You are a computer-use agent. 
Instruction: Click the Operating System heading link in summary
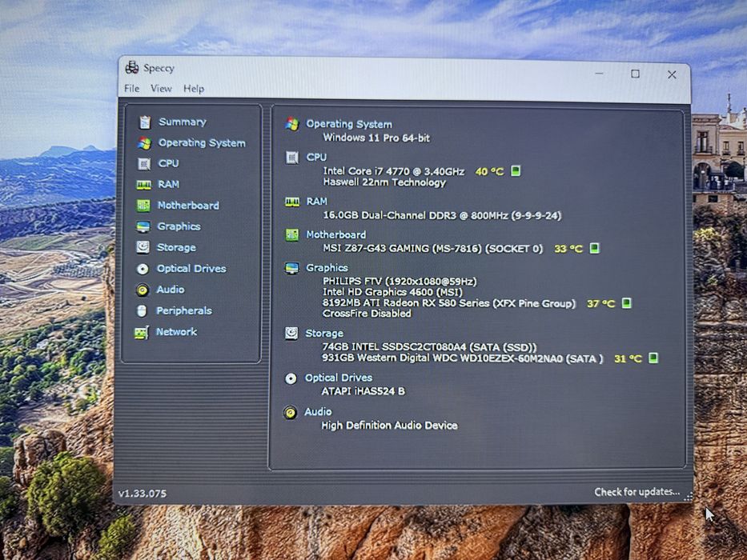[349, 124]
